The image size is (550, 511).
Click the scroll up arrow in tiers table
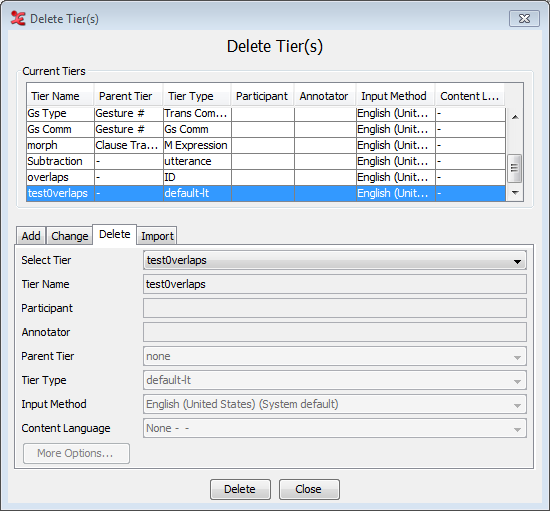coord(515,117)
